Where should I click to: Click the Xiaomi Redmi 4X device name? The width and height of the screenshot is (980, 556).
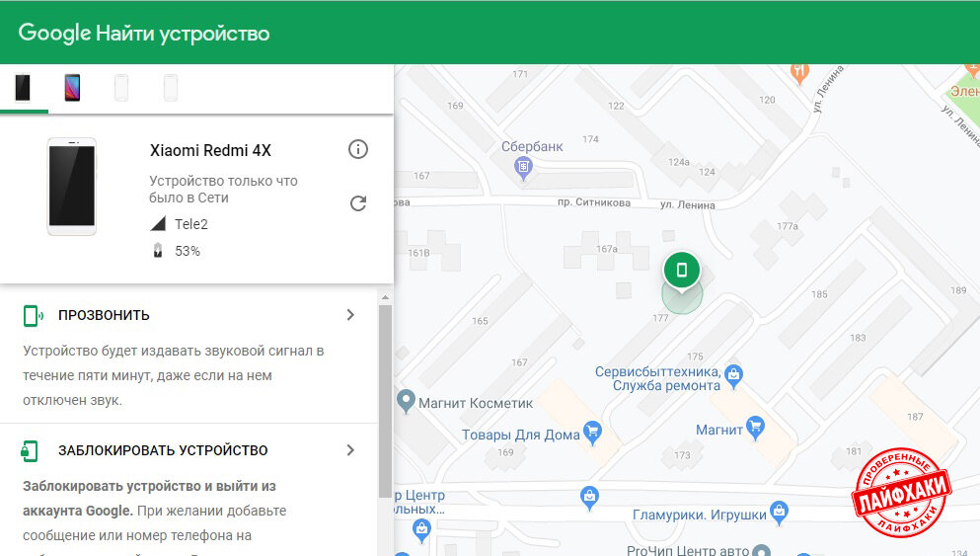point(210,150)
